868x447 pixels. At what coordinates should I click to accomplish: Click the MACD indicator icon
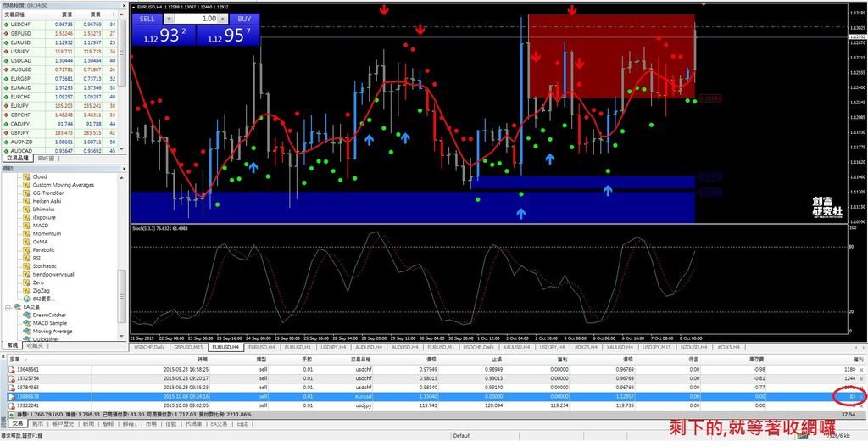coord(26,226)
